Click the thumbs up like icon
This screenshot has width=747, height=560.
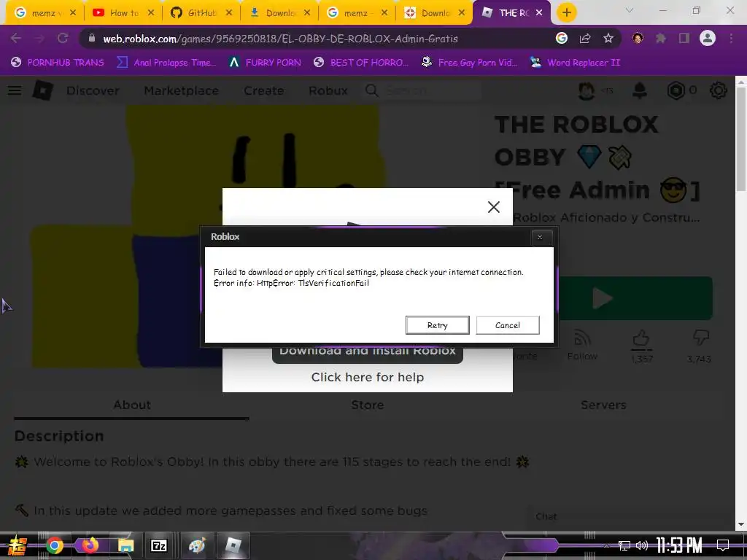pyautogui.click(x=641, y=338)
